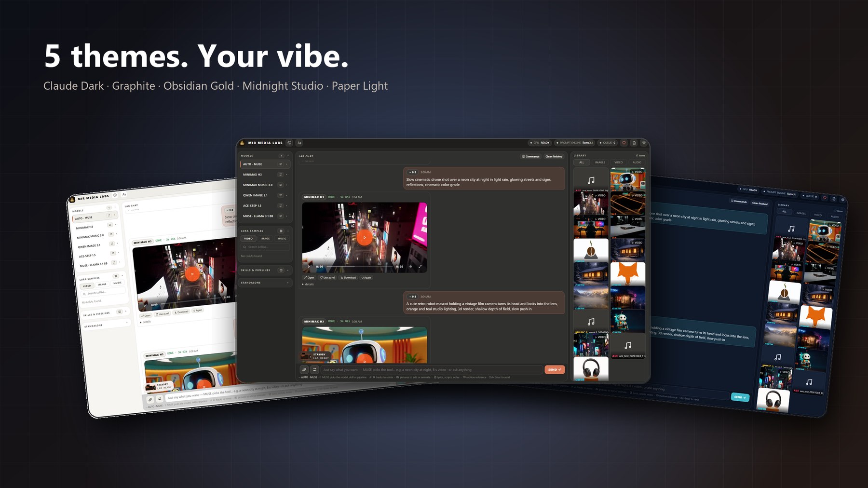The image size is (868, 488).
Task: Click the heart icon in the Midnight Studio window
Action: tap(825, 198)
